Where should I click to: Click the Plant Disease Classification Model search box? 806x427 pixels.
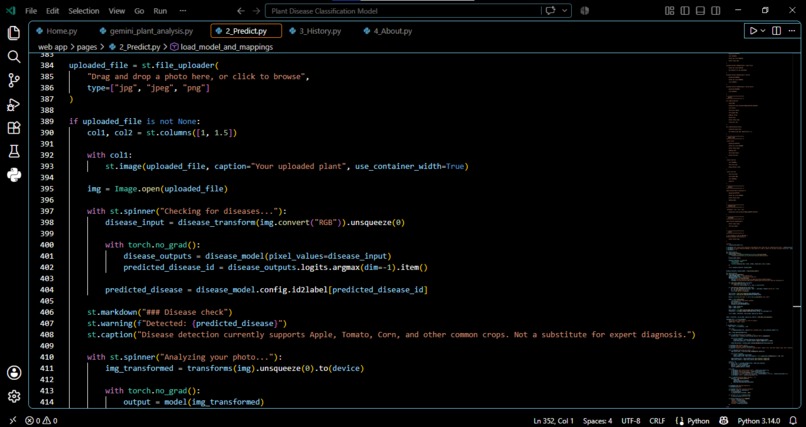(x=403, y=11)
